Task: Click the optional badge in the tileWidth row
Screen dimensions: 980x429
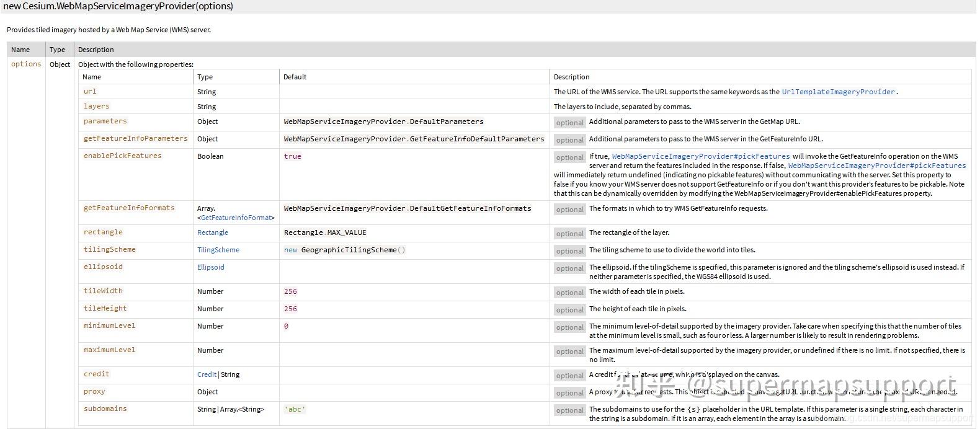Action: pyautogui.click(x=569, y=293)
